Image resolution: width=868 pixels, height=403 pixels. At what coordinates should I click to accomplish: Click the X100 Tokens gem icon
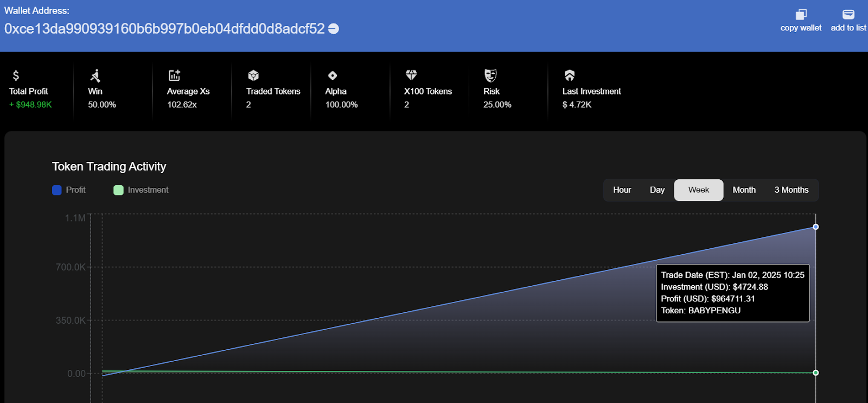pyautogui.click(x=411, y=75)
